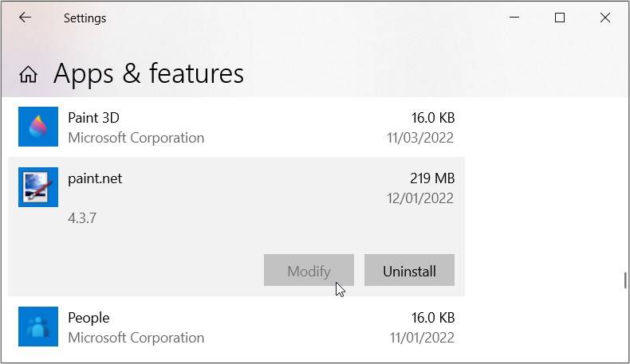Maximize the Settings window
Screen dimensions: 630x364
pos(560,18)
